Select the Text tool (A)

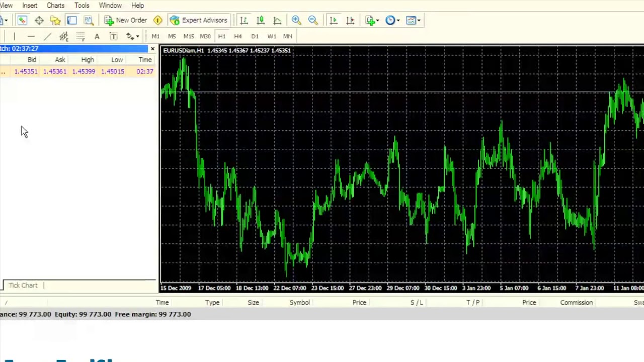(97, 36)
